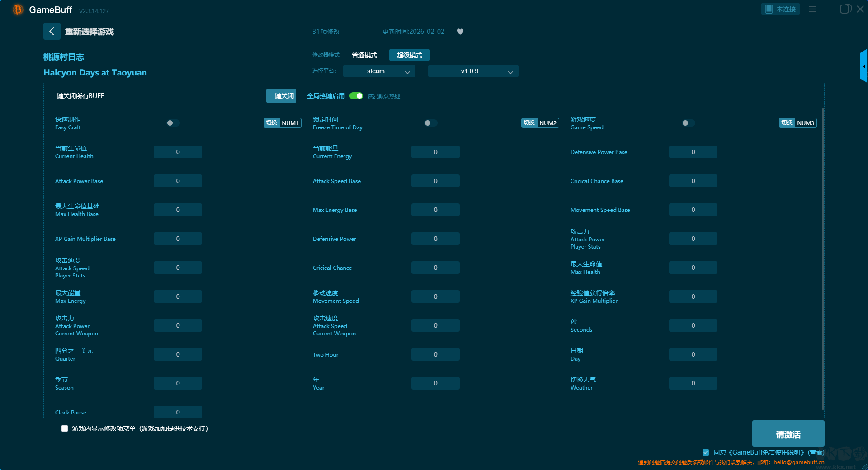
Task: Check the in-game cheat menu checkbox
Action: (x=65, y=428)
